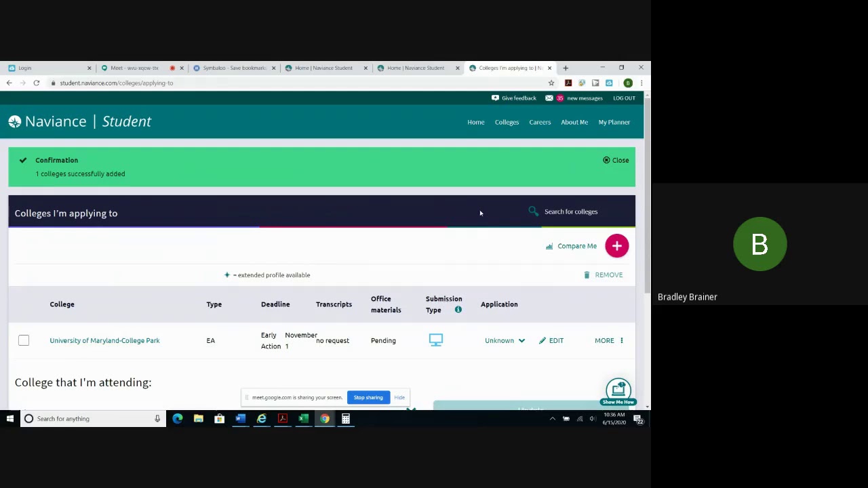
Task: Click the Submission Type info icon
Action: [458, 310]
